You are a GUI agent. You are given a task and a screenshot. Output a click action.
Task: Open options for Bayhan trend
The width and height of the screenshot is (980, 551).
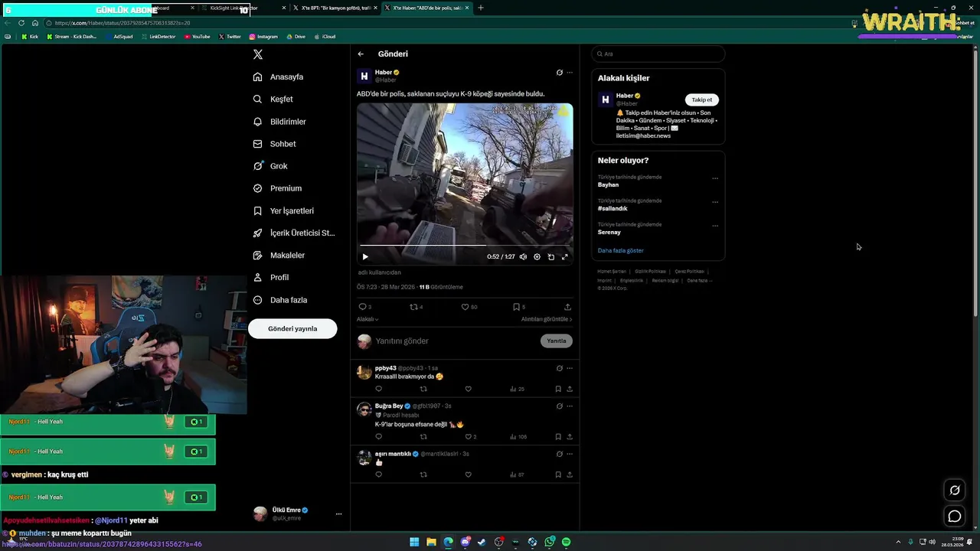(x=715, y=178)
